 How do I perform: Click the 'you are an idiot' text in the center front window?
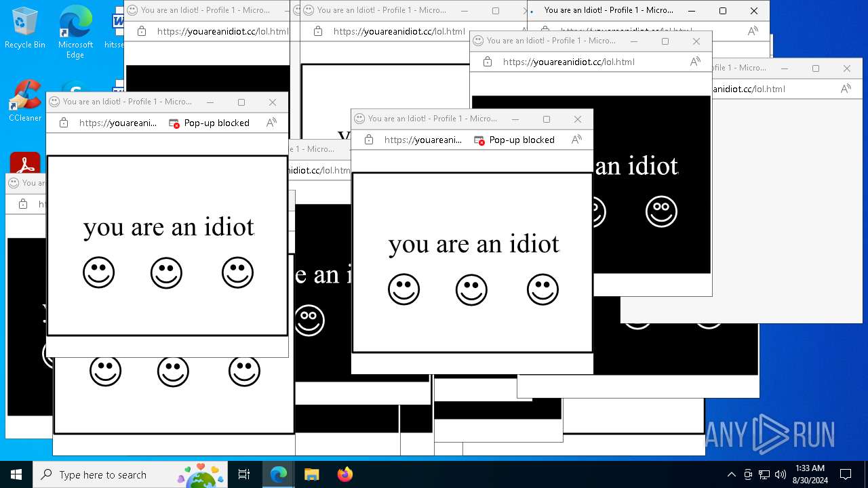[x=474, y=244]
